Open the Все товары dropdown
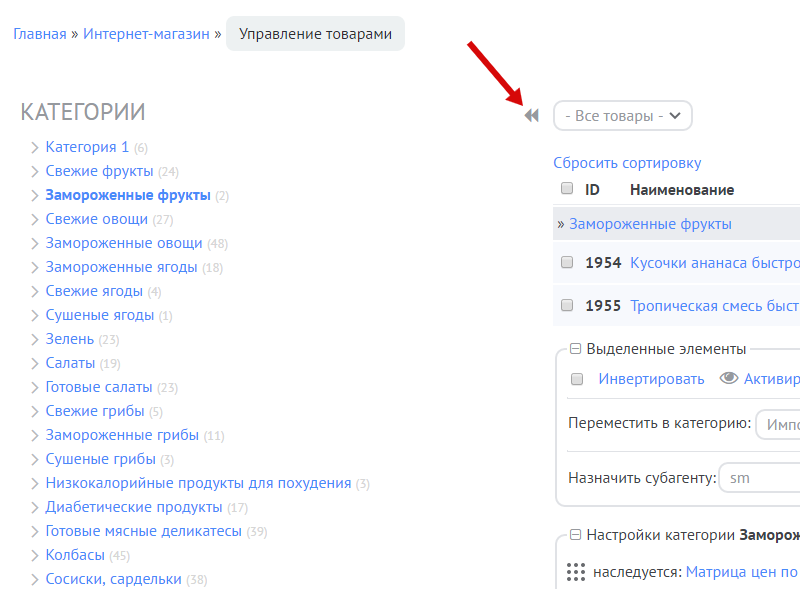The image size is (800, 589). [x=622, y=116]
